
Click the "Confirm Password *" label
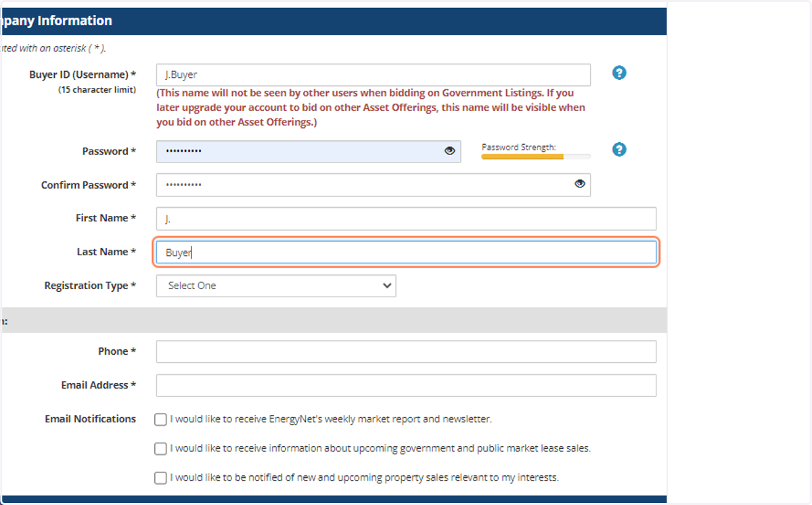pos(89,185)
